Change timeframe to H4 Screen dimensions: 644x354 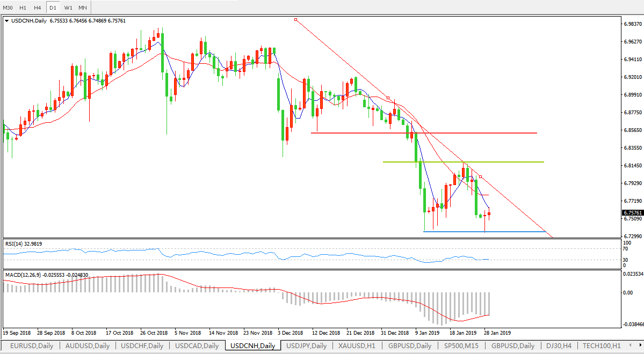tap(37, 8)
